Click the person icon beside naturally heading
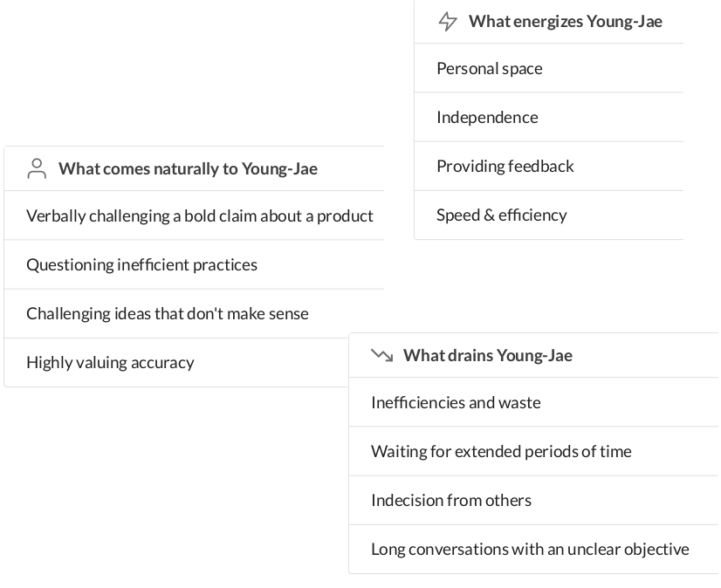 (x=37, y=168)
